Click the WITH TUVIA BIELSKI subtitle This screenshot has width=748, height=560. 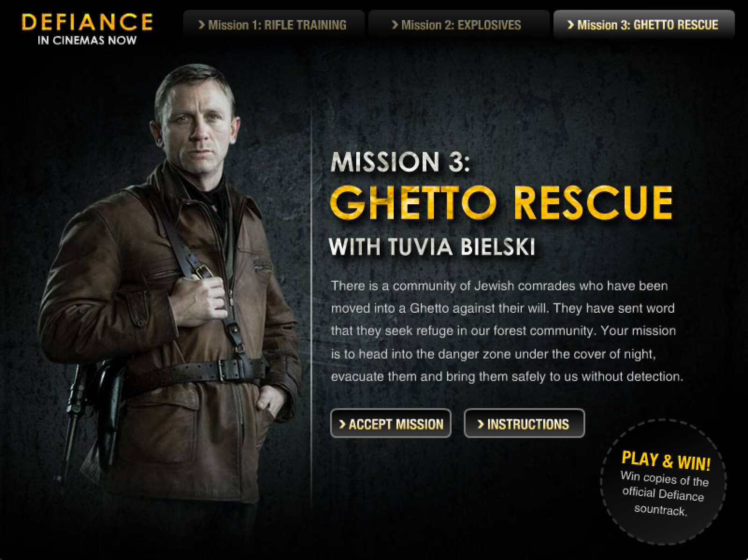pyautogui.click(x=432, y=247)
